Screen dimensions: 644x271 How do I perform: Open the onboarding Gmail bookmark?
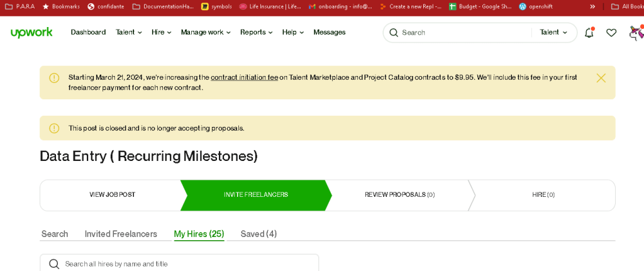[340, 6]
